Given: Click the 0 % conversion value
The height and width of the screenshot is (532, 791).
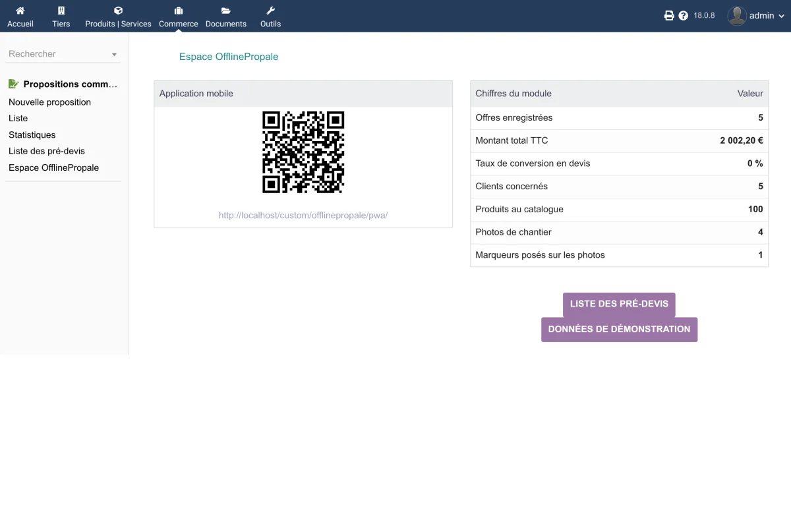Looking at the screenshot, I should (755, 163).
